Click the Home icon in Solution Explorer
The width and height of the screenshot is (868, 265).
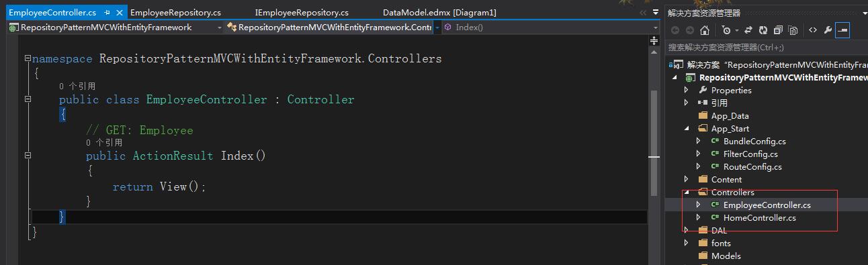click(x=705, y=30)
